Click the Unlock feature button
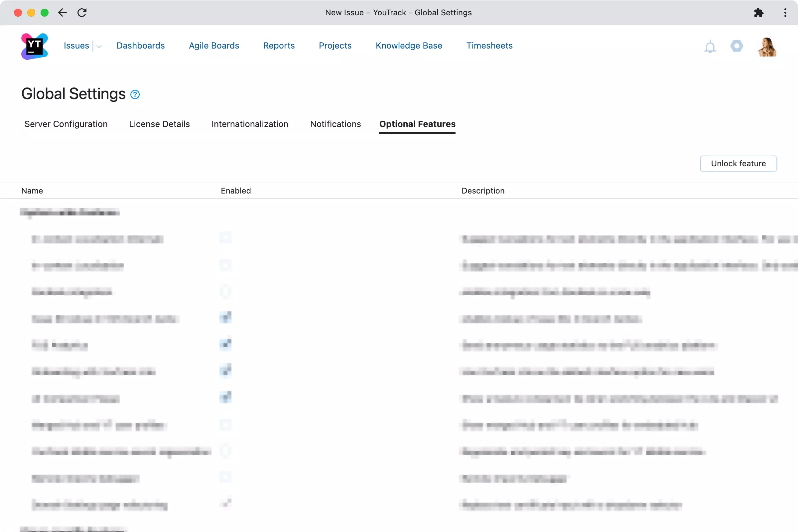 738,164
